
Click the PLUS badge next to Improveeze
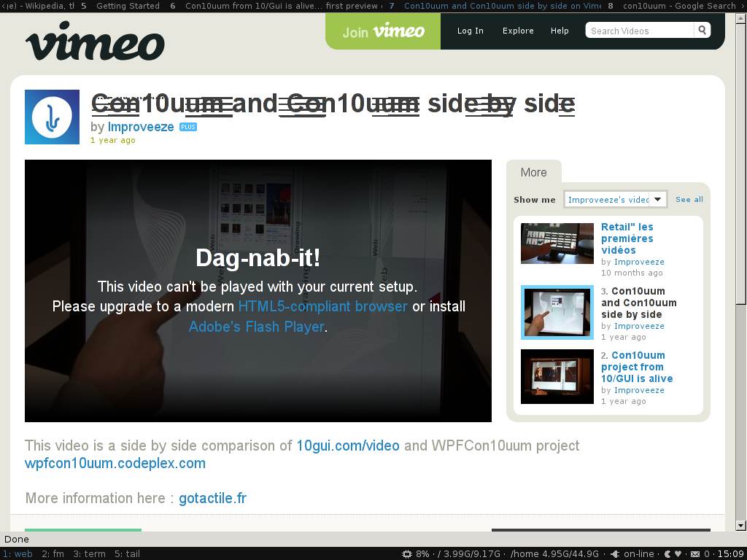(188, 127)
